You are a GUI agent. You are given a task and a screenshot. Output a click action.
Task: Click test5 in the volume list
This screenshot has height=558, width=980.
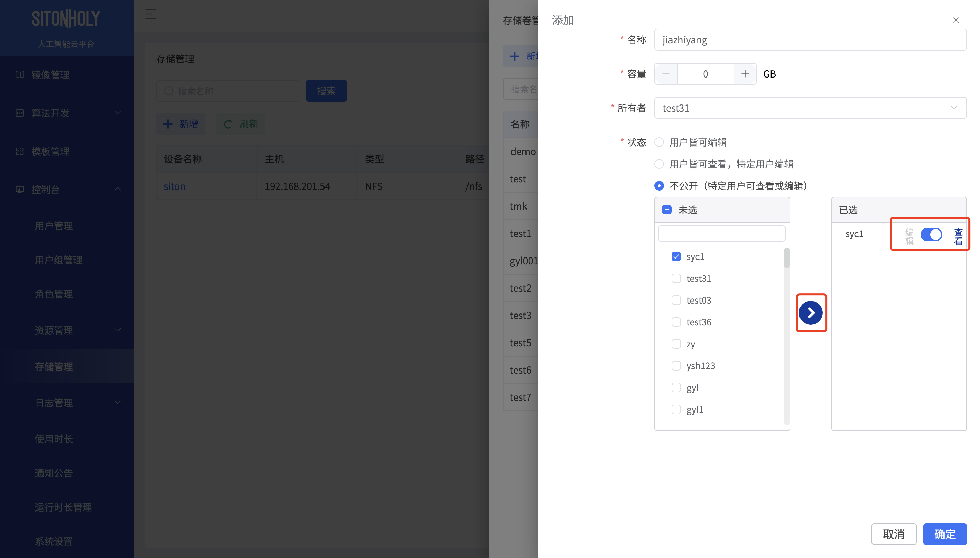tap(520, 343)
